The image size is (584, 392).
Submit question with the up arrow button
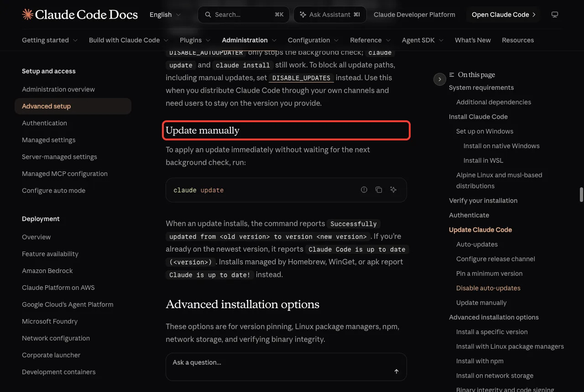(396, 371)
